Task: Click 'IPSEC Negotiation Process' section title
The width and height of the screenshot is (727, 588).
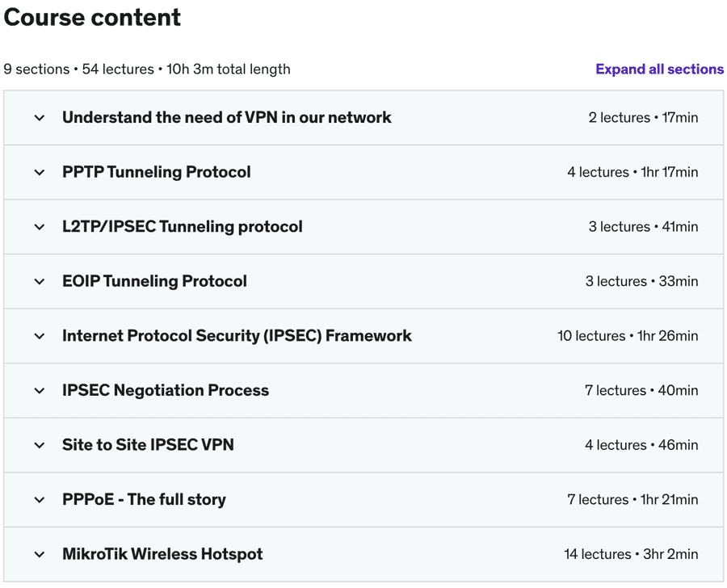Action: [x=165, y=390]
